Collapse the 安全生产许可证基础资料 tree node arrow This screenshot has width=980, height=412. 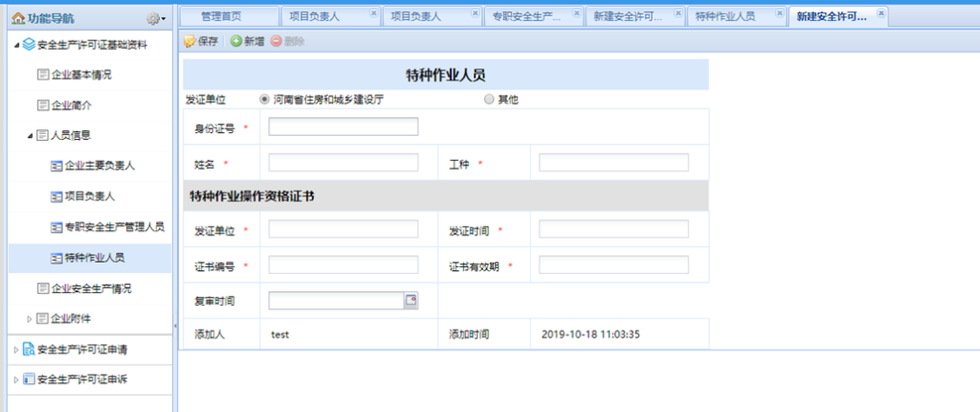[16, 45]
